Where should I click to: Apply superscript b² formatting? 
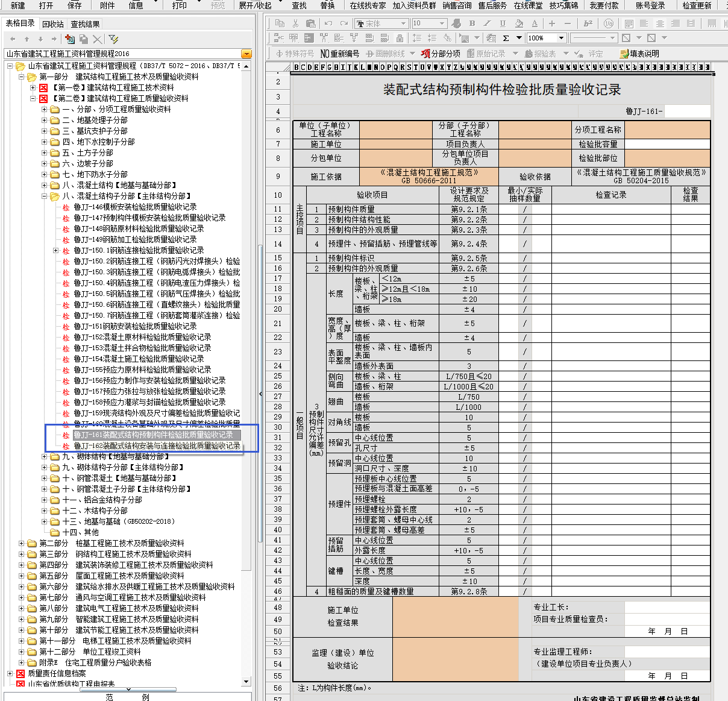click(588, 23)
